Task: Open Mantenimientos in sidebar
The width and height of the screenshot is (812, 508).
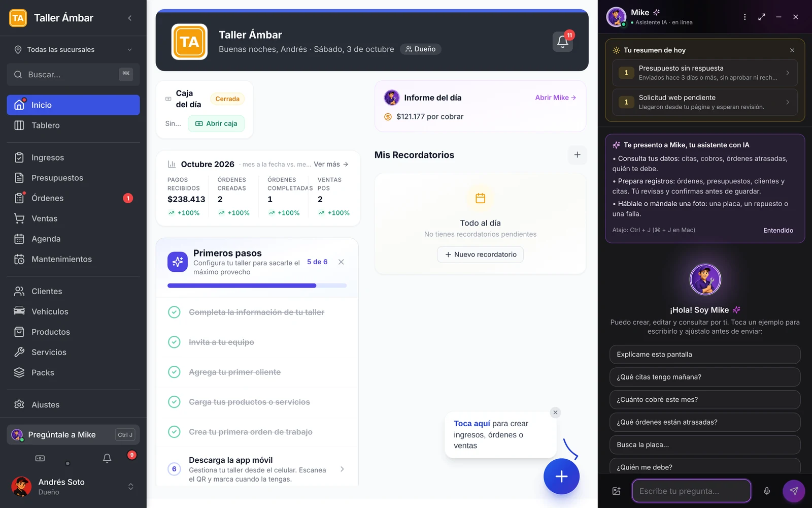Action: [73, 259]
